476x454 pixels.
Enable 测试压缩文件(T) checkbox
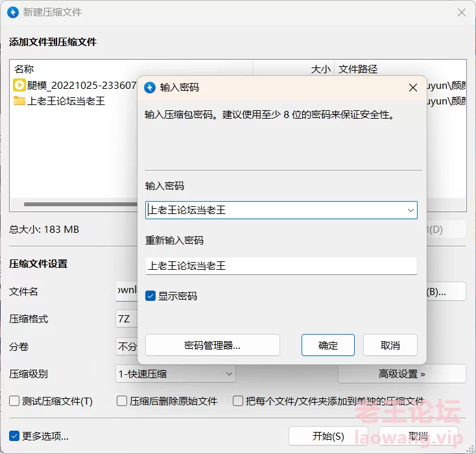tap(14, 401)
